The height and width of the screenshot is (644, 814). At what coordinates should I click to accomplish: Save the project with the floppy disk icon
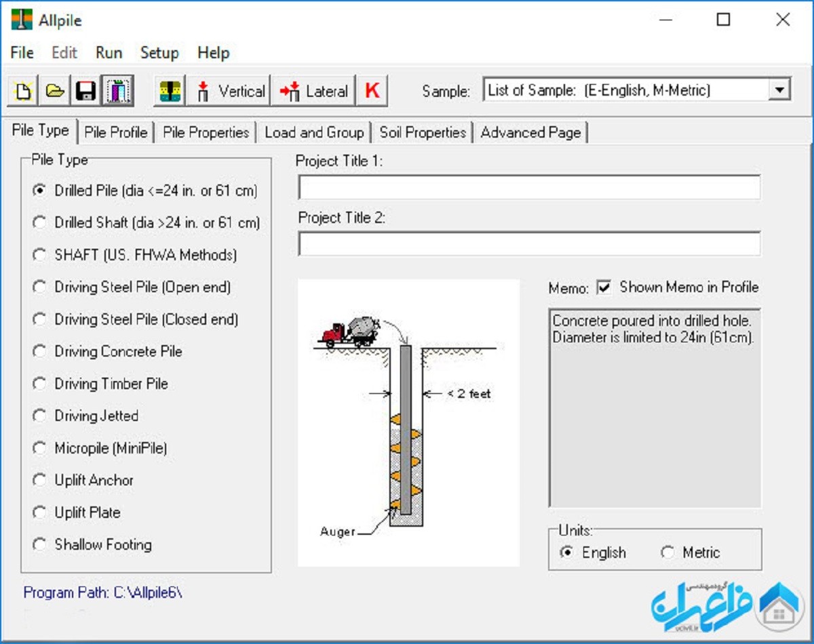click(x=85, y=91)
